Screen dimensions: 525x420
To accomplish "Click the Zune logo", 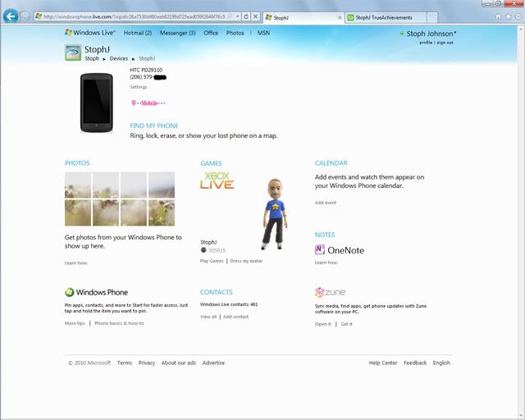I will [x=330, y=292].
